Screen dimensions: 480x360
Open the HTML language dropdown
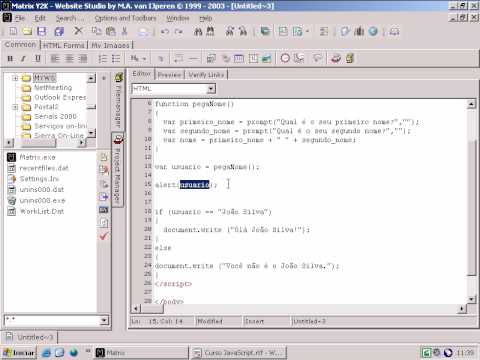[211, 89]
